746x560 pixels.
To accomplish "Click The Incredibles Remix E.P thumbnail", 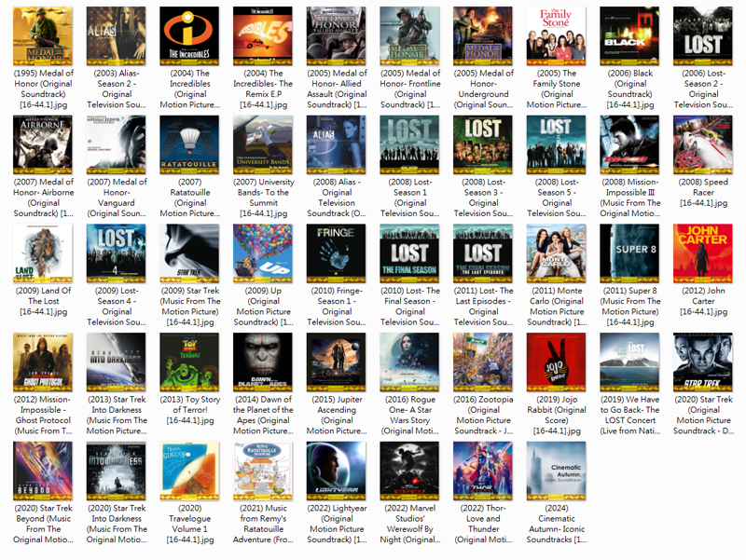I will click(x=263, y=36).
